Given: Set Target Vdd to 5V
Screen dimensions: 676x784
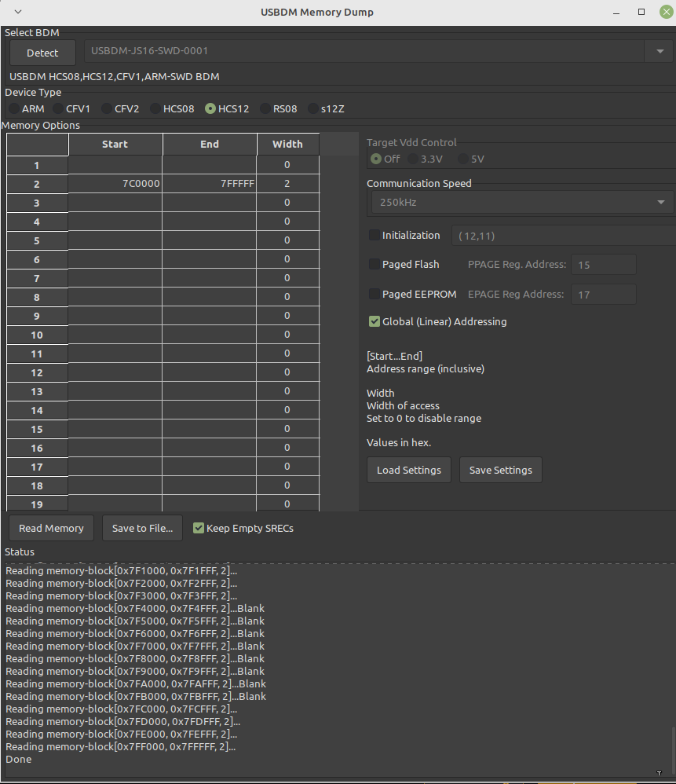Looking at the screenshot, I should coord(471,159).
